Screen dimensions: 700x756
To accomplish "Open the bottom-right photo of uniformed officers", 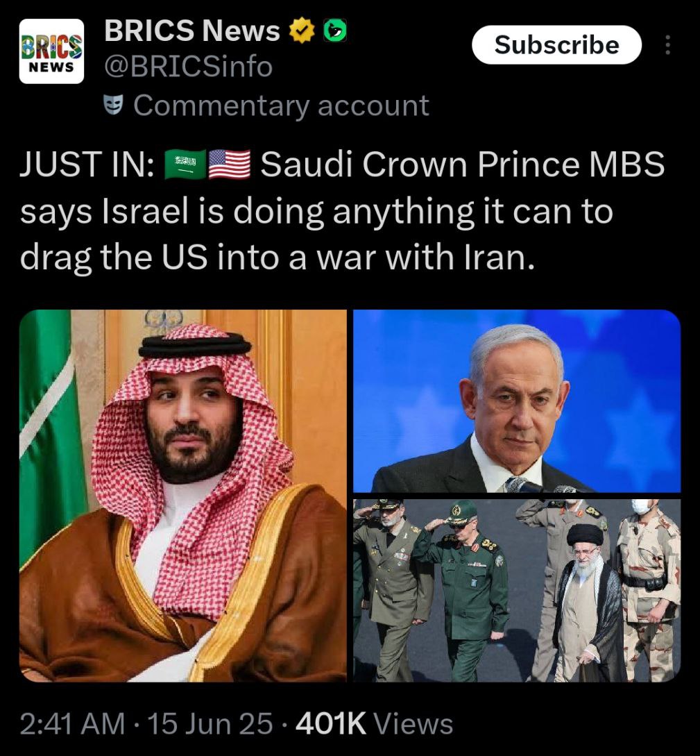I will coord(517,591).
